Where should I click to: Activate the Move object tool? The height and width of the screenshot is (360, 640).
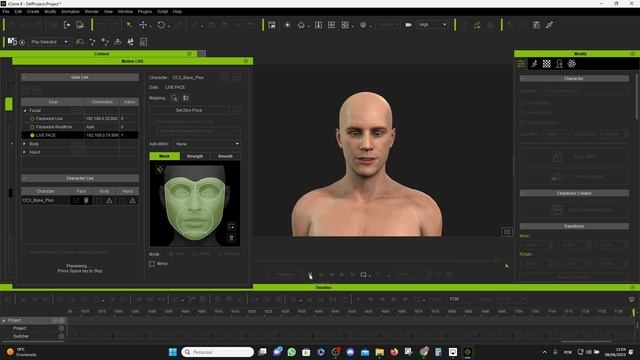click(143, 25)
